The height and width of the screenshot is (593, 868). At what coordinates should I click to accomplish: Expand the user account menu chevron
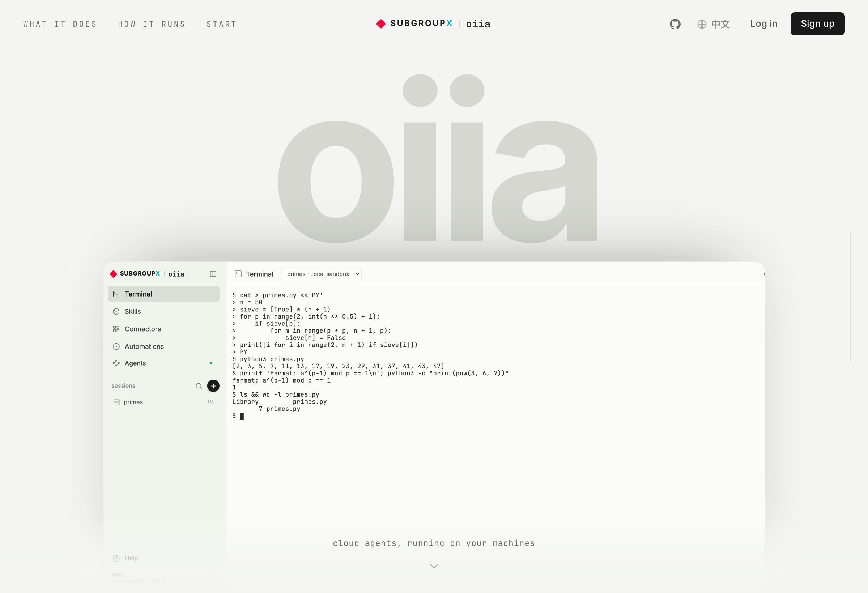click(211, 577)
